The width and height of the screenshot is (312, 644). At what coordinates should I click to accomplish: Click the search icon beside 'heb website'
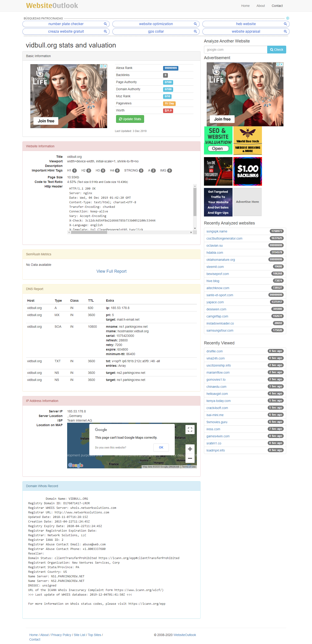point(285,24)
